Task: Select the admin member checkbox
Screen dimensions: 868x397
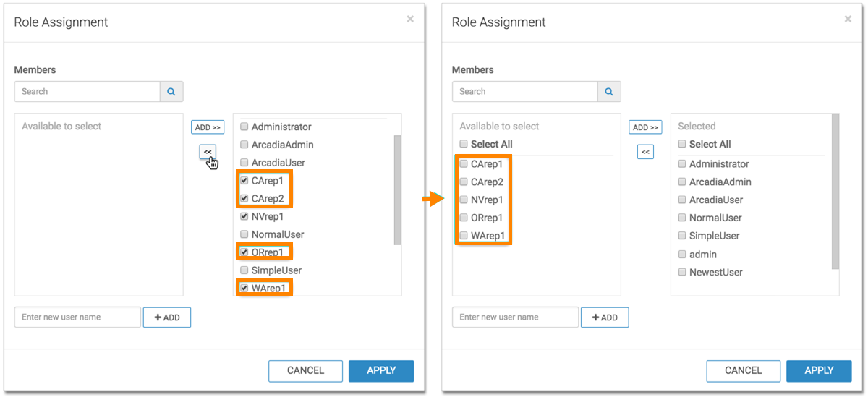Action: pyautogui.click(x=682, y=255)
